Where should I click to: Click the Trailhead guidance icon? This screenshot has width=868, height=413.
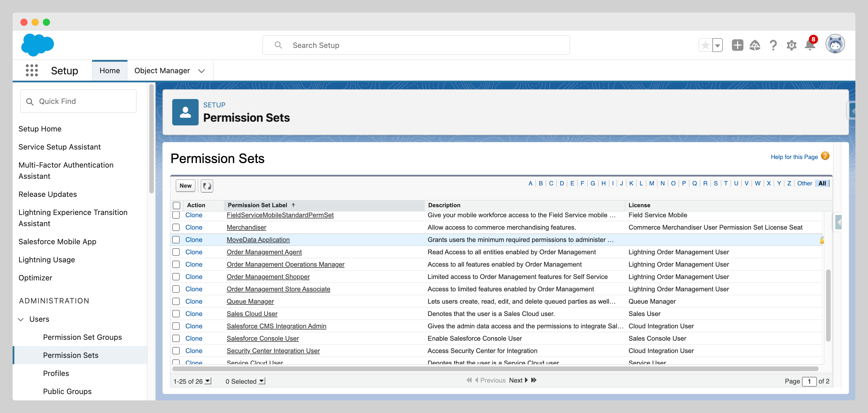(755, 45)
